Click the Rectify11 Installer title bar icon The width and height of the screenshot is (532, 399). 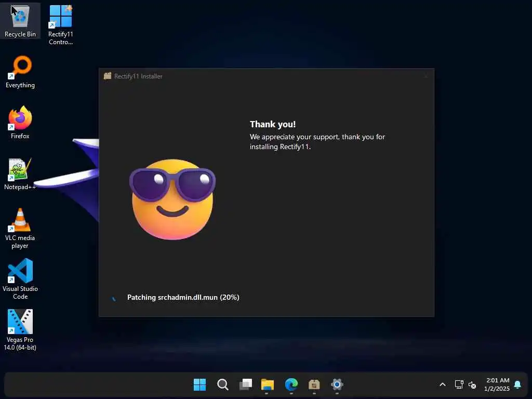pyautogui.click(x=108, y=76)
